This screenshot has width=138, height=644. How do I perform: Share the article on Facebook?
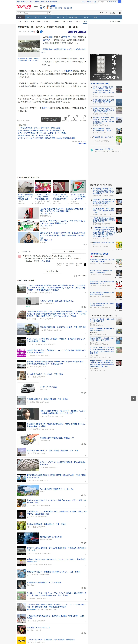41,32
